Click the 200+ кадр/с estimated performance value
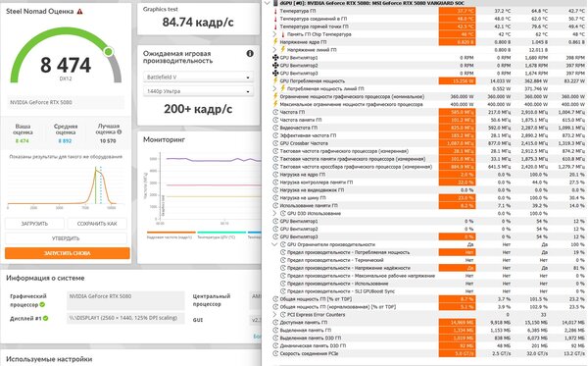The width and height of the screenshot is (588, 366). (x=198, y=109)
